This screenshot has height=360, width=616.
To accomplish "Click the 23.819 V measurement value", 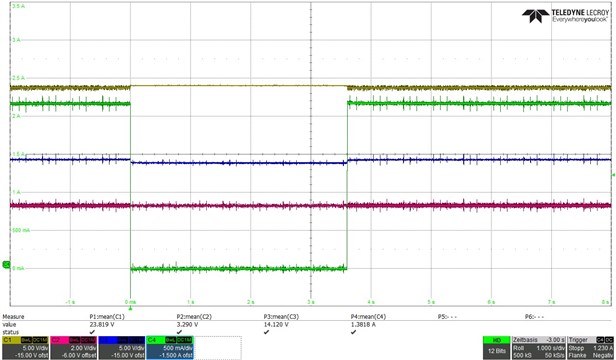I will click(102, 325).
